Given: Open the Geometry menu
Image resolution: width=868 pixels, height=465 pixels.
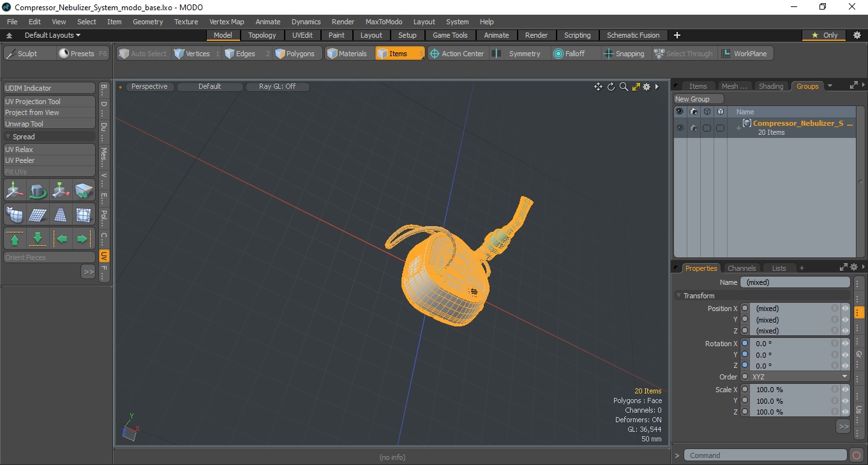Looking at the screenshot, I should point(147,22).
